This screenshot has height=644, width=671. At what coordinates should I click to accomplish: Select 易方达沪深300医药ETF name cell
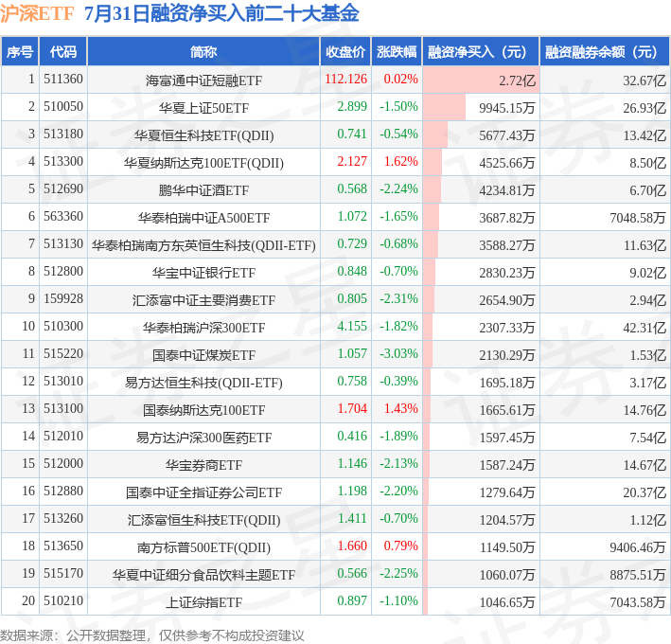(203, 437)
